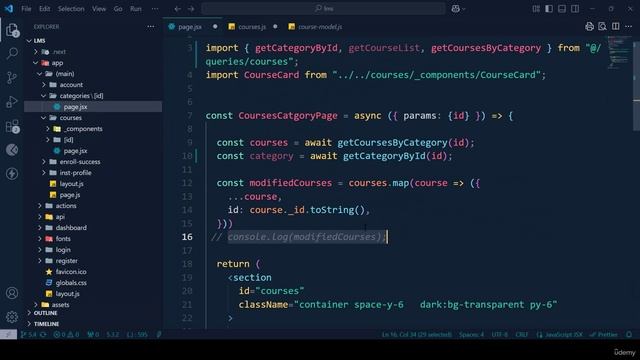This screenshot has height=360, width=640.
Task: Toggle the Secondary Side Bar
Action: point(575,9)
